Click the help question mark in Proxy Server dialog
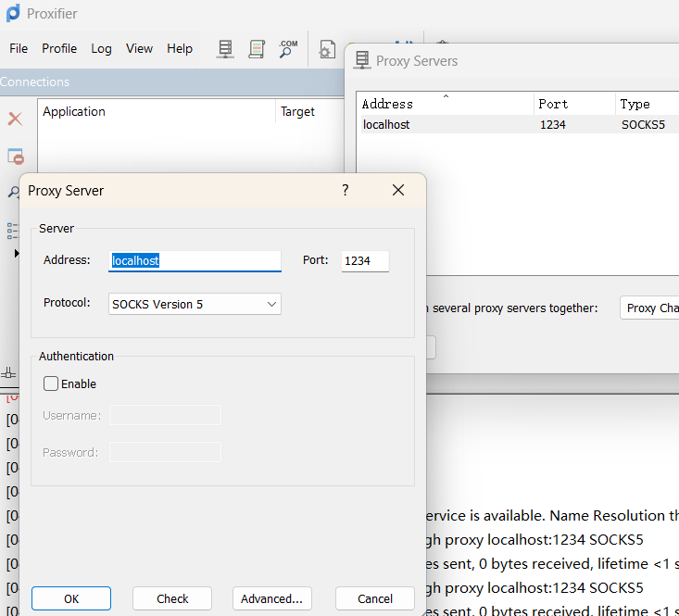 [x=346, y=190]
